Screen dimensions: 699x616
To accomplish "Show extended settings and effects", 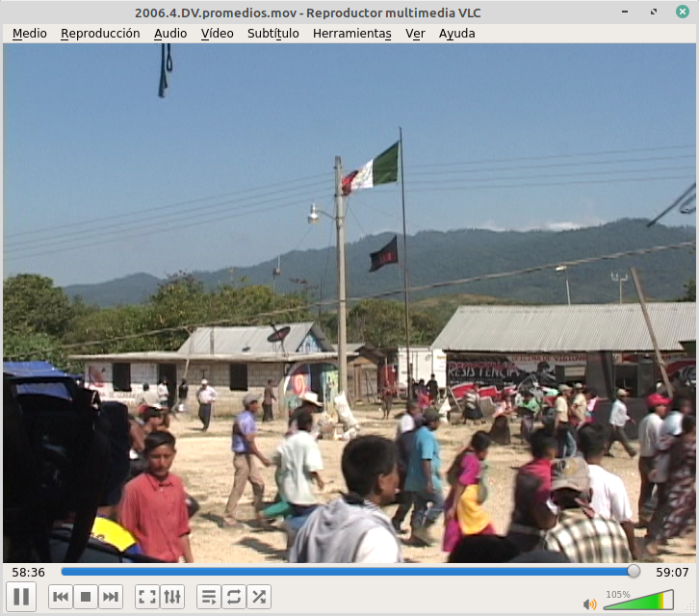I will click(x=172, y=597).
